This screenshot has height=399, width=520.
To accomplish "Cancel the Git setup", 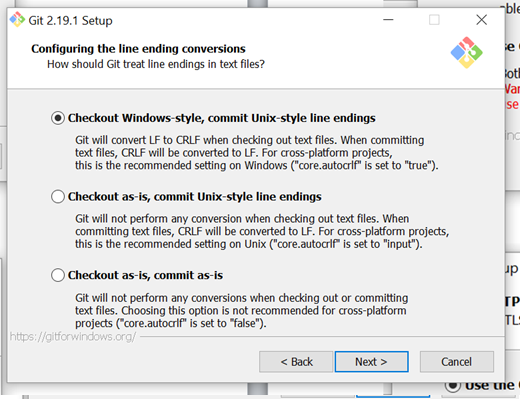I will click(457, 362).
